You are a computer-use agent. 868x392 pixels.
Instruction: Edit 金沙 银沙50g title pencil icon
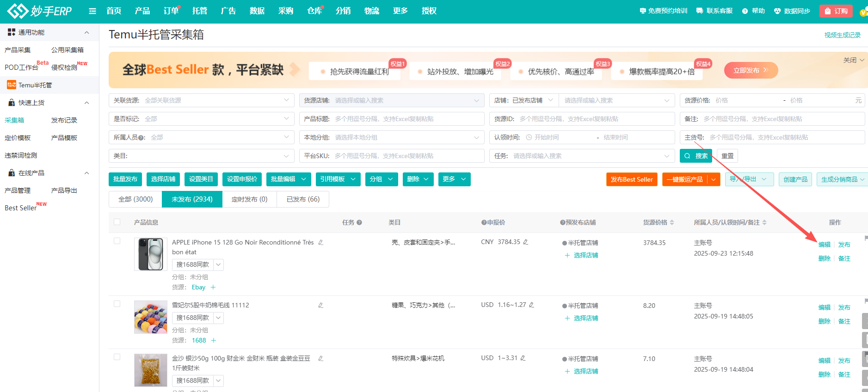320,358
